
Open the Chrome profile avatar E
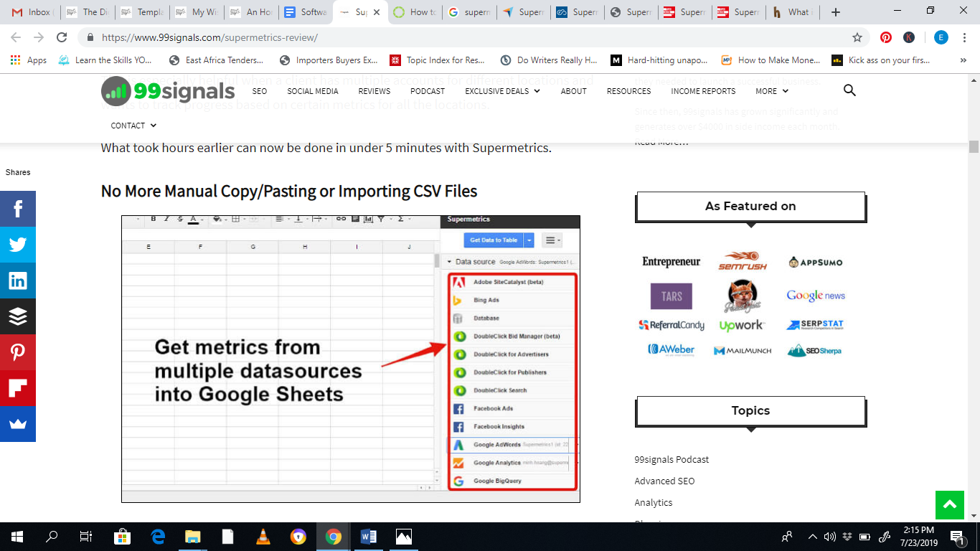(941, 37)
